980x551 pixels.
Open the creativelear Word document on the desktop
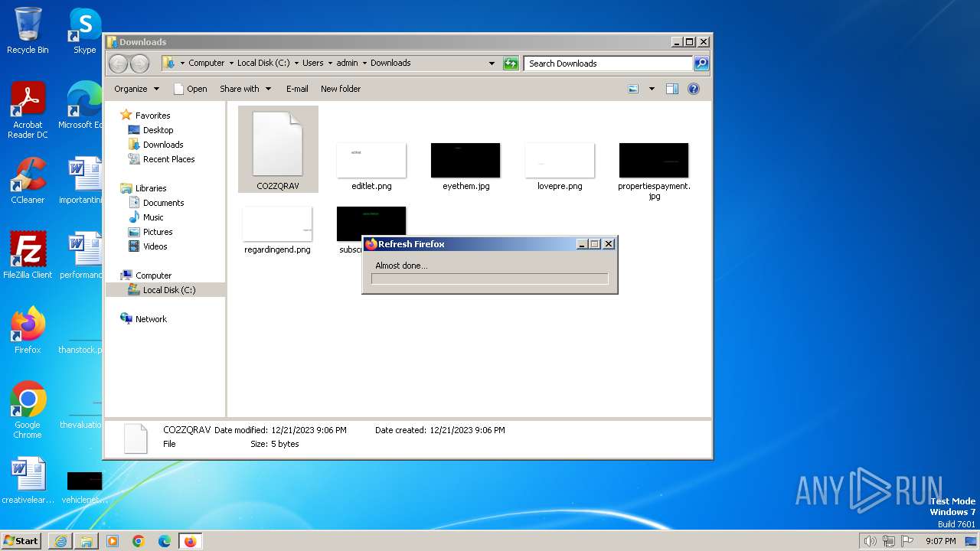coord(28,481)
